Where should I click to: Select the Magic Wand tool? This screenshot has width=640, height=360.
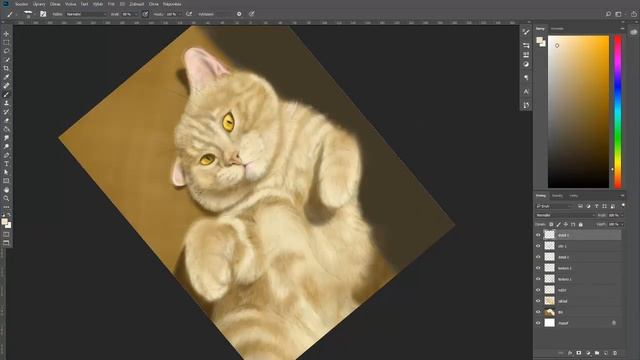tap(6, 60)
